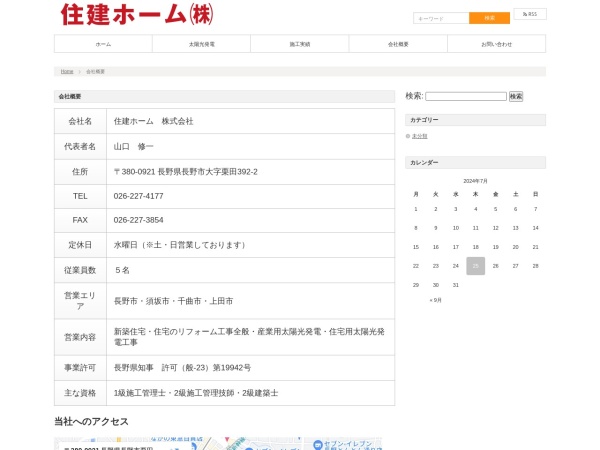Click representative name 山口 修一

click(x=133, y=147)
